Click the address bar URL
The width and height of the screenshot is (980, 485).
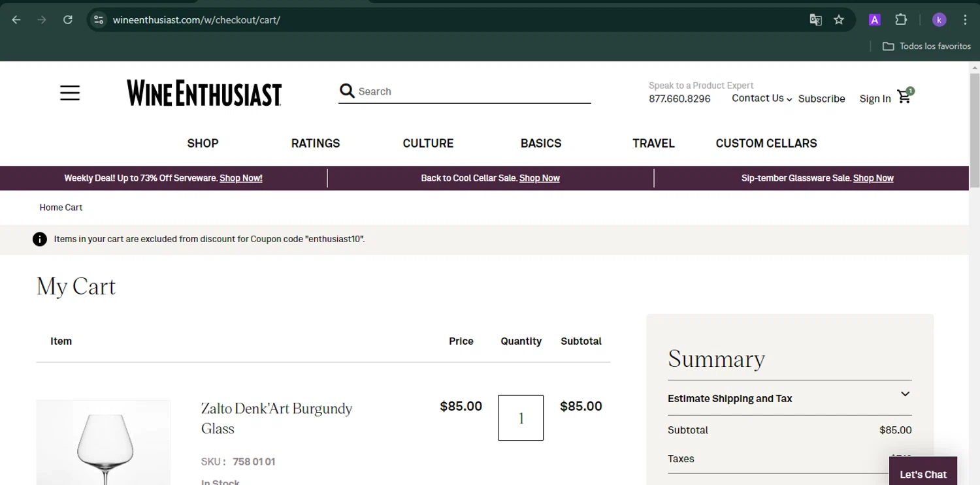click(197, 20)
